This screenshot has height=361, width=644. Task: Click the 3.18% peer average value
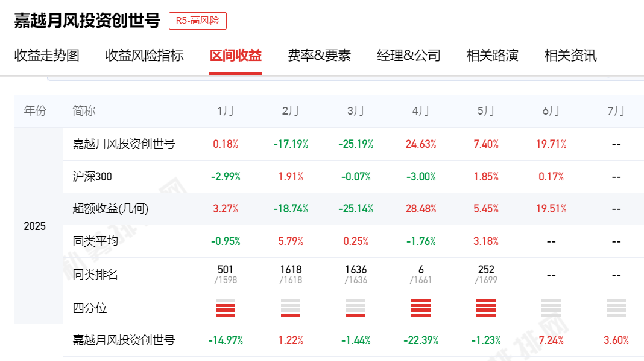coord(486,241)
